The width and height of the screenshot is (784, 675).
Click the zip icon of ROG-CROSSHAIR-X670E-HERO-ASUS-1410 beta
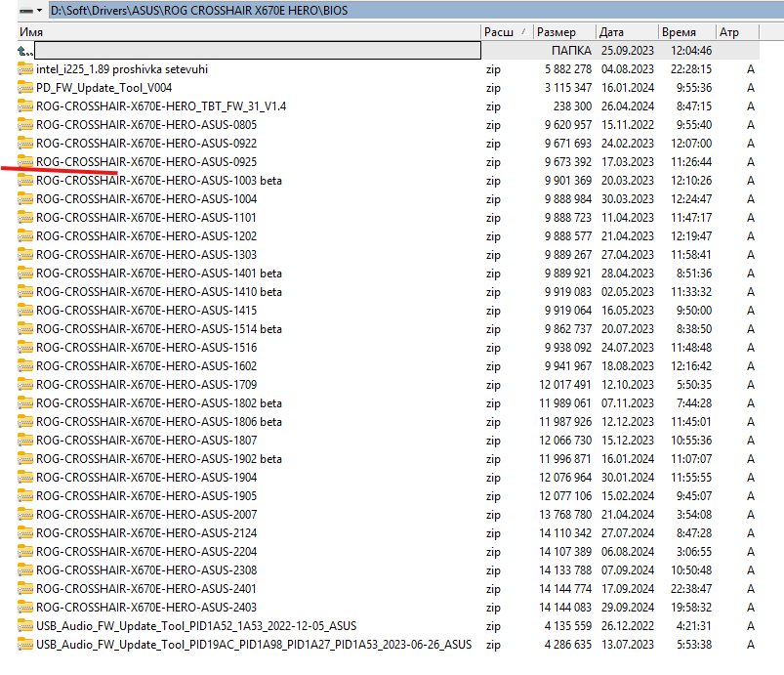point(25,292)
